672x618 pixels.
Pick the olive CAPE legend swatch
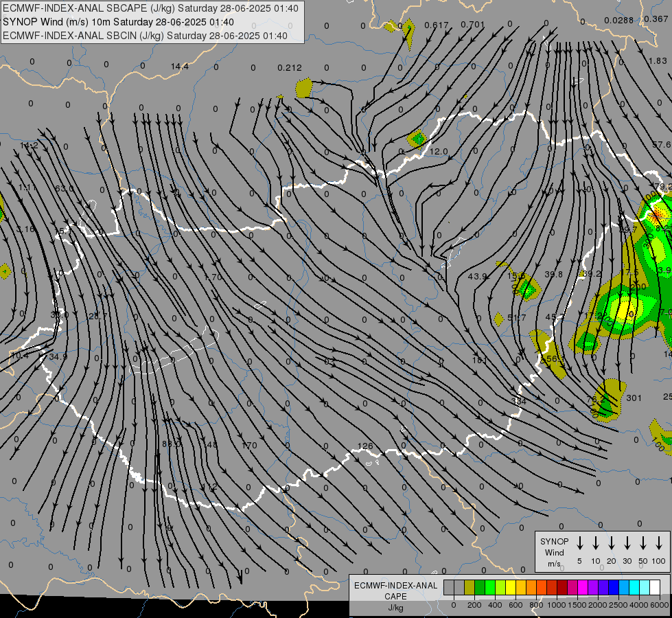[470, 587]
